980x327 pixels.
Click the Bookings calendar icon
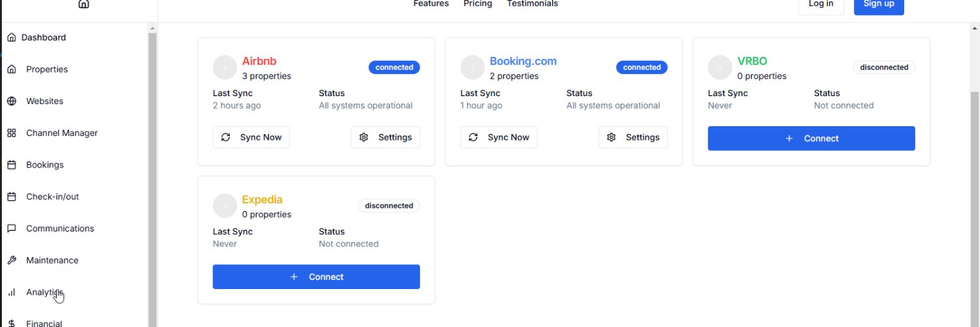12,165
